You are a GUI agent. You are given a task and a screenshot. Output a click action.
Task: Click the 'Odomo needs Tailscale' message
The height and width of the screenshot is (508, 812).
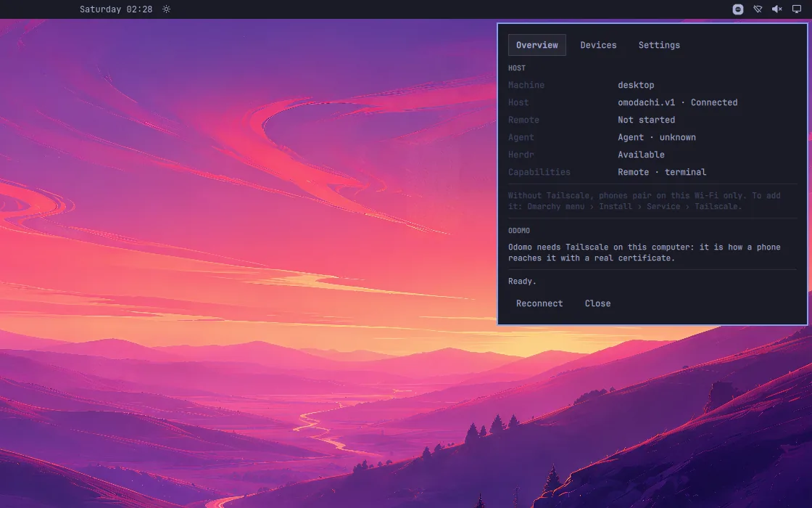(x=645, y=253)
